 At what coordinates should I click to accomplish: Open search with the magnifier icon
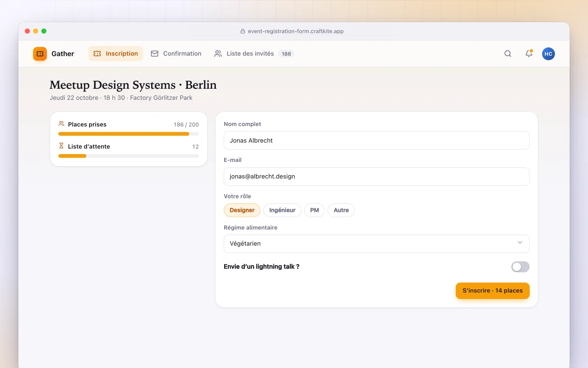click(508, 54)
